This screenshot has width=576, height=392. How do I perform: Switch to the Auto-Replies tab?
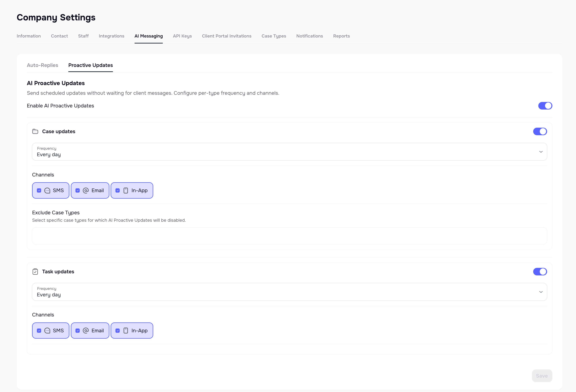[x=42, y=65]
